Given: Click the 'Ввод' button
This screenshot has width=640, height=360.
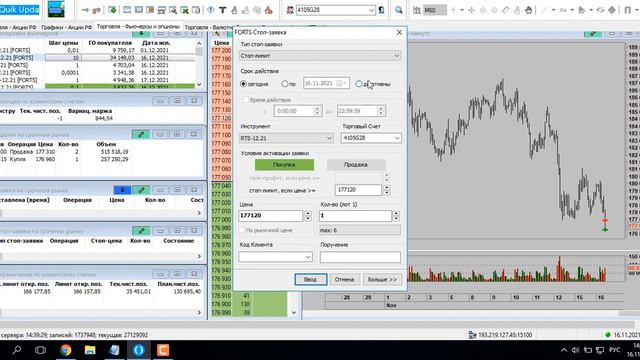Looking at the screenshot, I should pos(311,279).
